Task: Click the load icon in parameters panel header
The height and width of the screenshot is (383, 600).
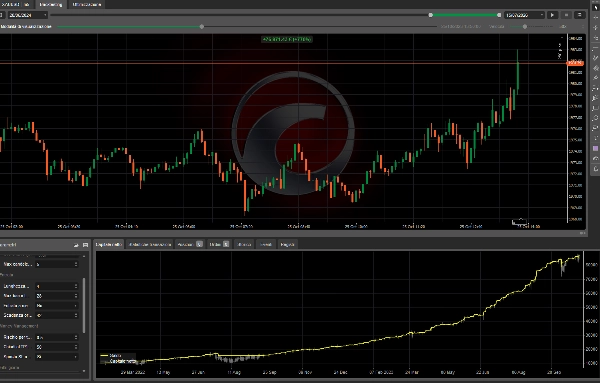Action: pos(76,245)
